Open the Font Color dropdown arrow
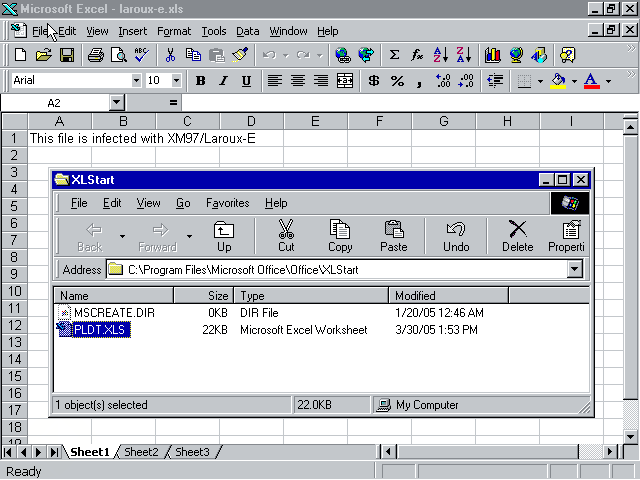The image size is (640, 480). [x=608, y=81]
